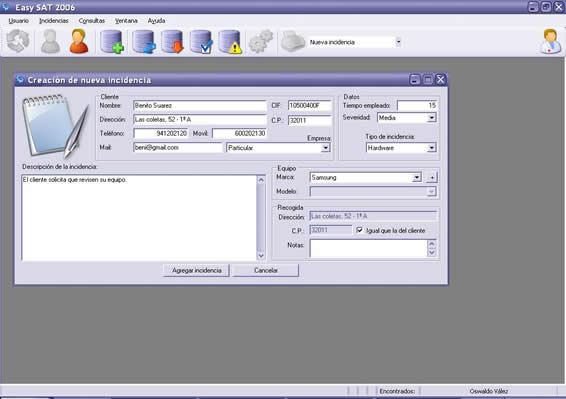Click the description box scroll down arrow
The width and height of the screenshot is (566, 399).
tap(261, 255)
